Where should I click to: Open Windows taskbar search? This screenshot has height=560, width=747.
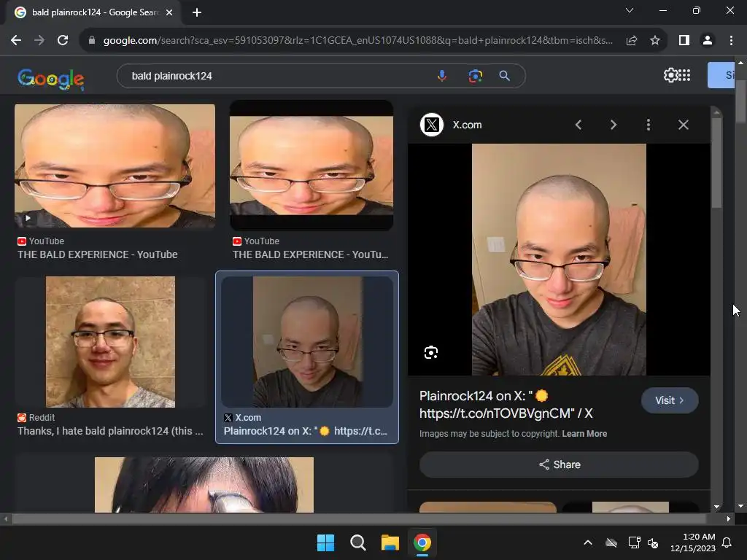click(357, 542)
